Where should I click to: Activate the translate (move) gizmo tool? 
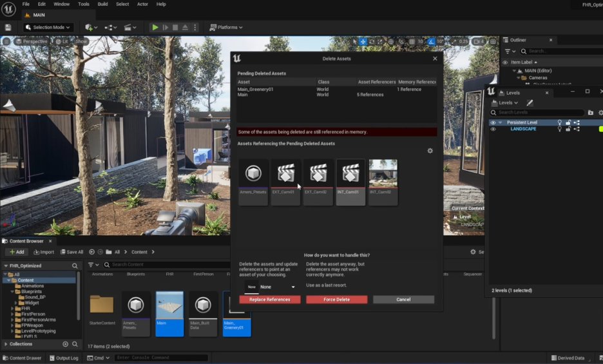(363, 42)
